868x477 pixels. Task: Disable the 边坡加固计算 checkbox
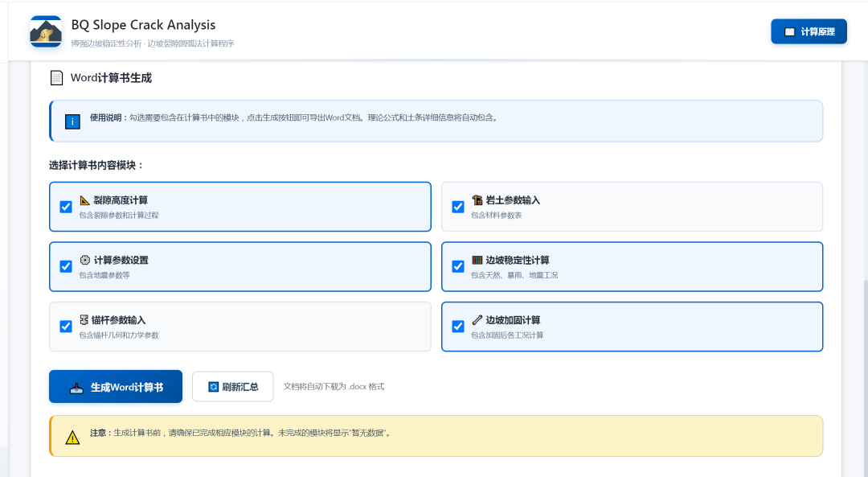458,327
